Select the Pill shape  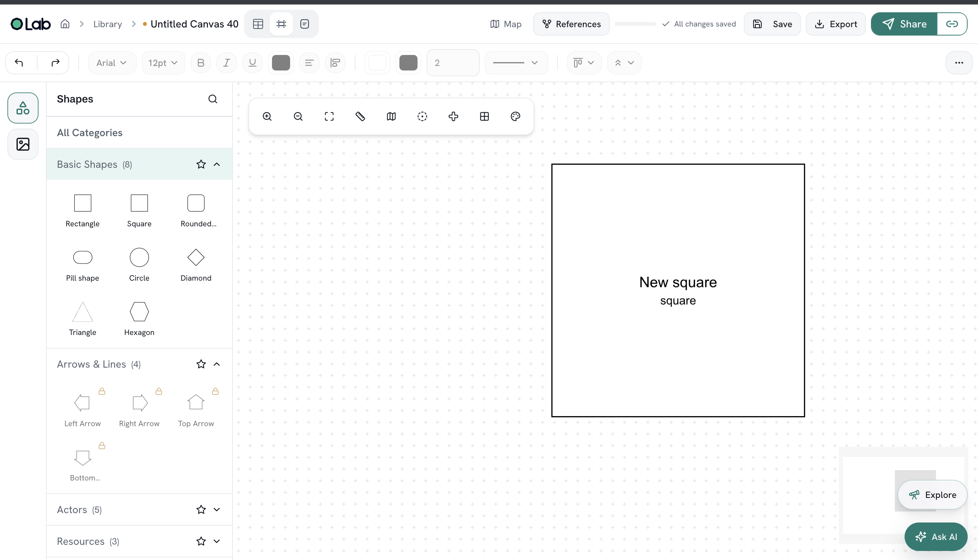(x=82, y=265)
